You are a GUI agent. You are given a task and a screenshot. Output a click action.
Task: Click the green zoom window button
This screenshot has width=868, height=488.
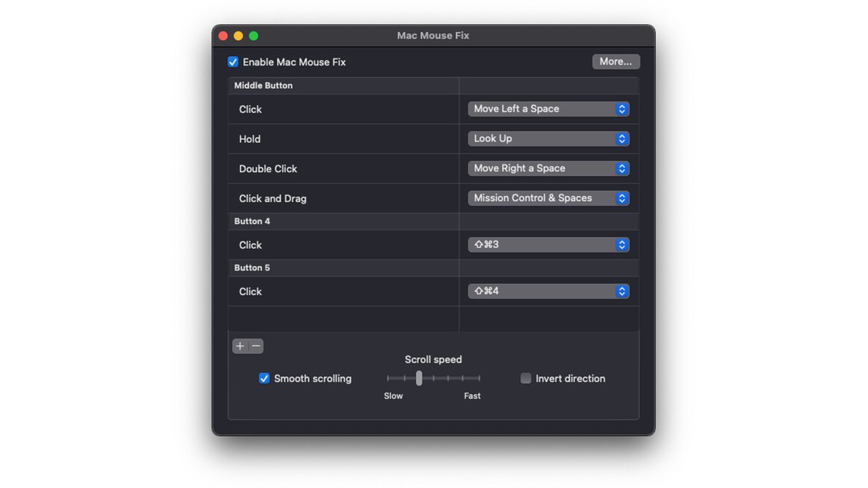pyautogui.click(x=253, y=36)
